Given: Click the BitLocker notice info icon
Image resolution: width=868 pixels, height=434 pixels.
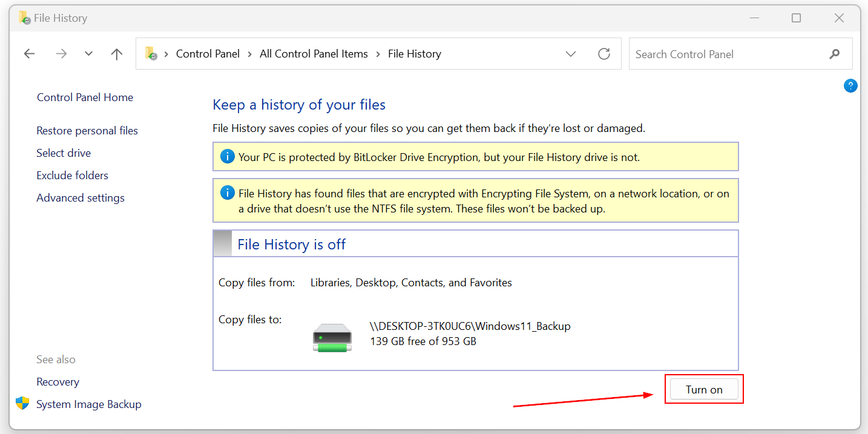Looking at the screenshot, I should point(227,157).
